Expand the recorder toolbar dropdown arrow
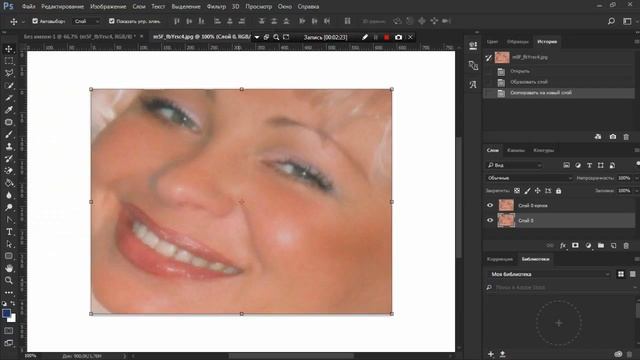The width and height of the screenshot is (640, 360). point(257,37)
